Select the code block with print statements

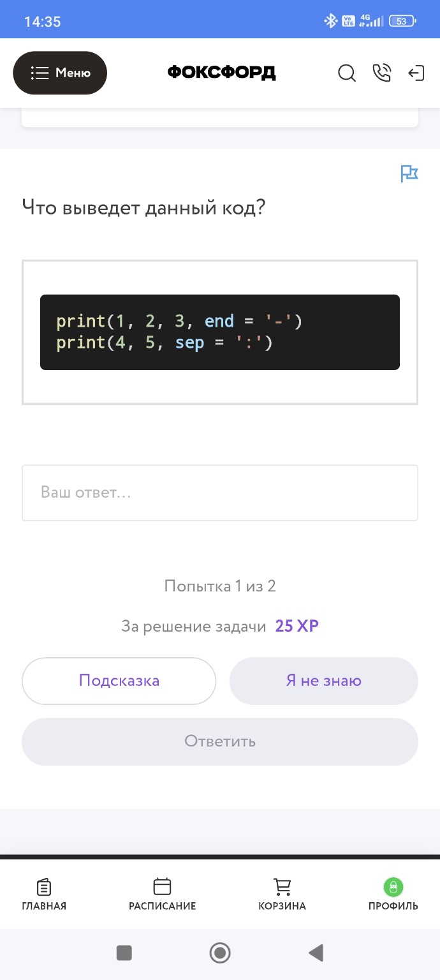coord(219,332)
